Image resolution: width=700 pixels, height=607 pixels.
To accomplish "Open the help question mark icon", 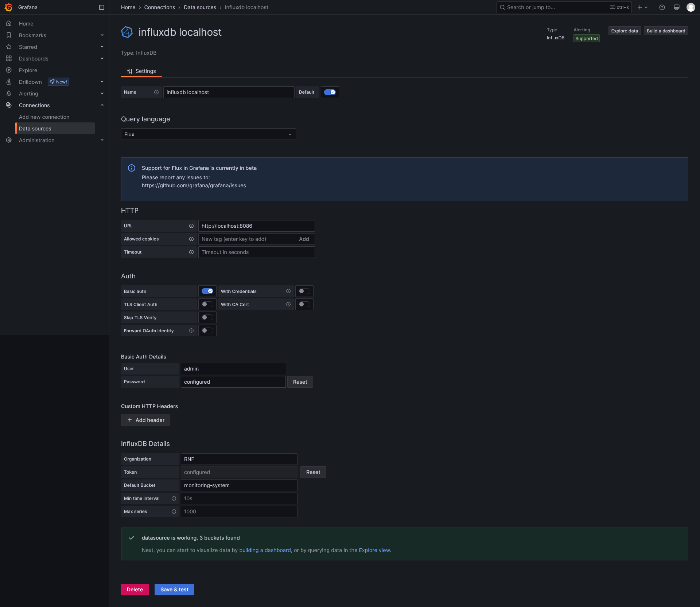I will [x=662, y=7].
